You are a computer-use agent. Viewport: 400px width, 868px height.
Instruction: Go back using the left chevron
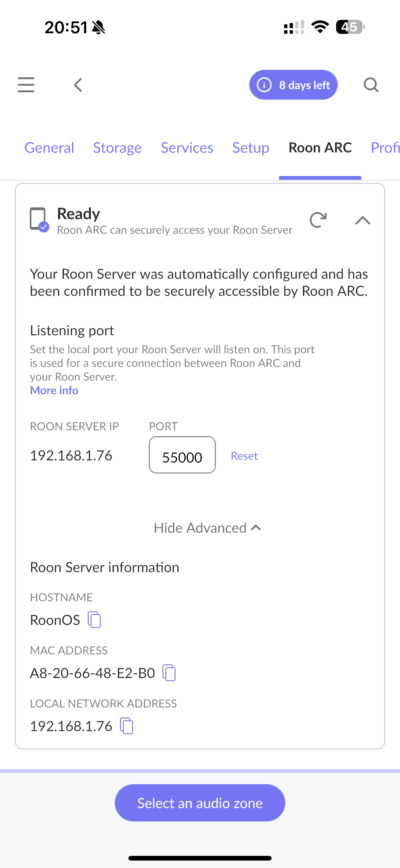(78, 85)
